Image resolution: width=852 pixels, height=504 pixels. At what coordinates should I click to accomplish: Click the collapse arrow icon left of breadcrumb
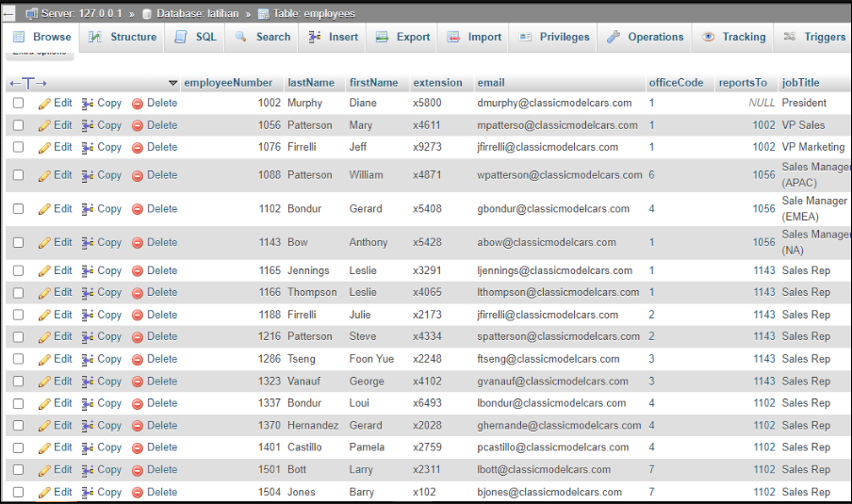pyautogui.click(x=8, y=15)
